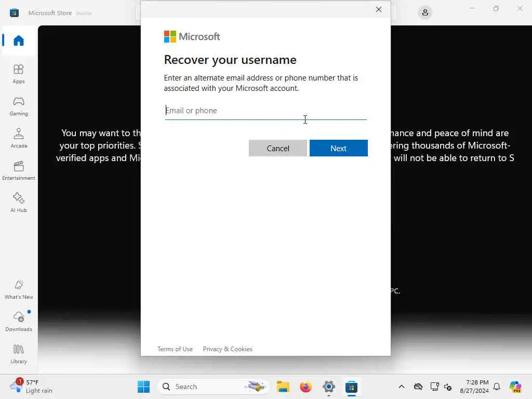Open the Downloads section
The height and width of the screenshot is (399, 532).
[19, 322]
